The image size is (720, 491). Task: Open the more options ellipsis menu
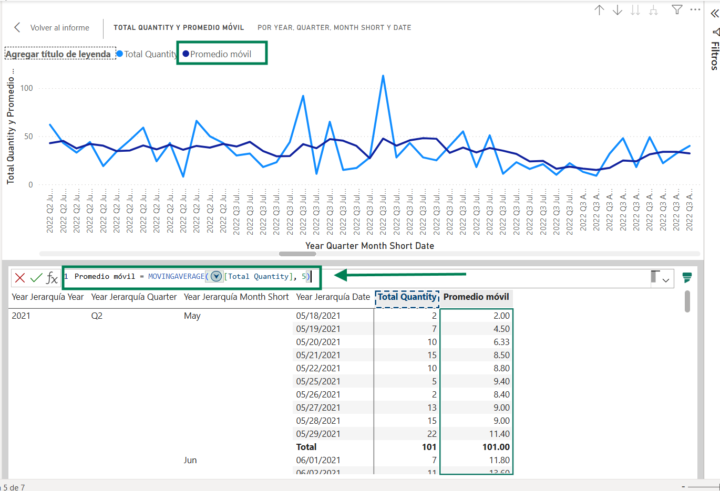[x=696, y=10]
